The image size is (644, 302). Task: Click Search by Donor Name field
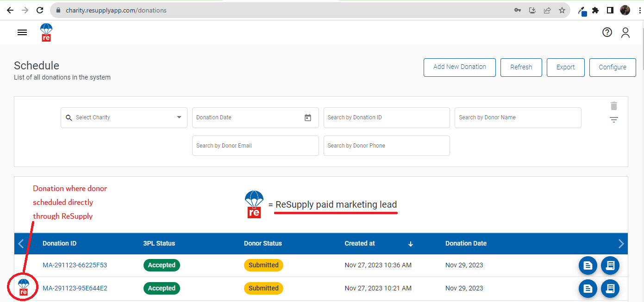518,117
